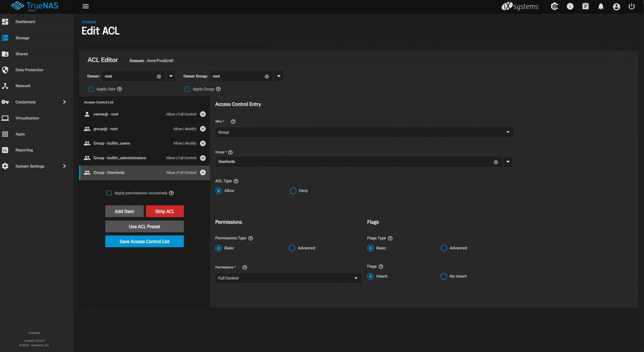Viewport: 644px width, 352px height.
Task: Open the user account settings icon
Action: [616, 6]
